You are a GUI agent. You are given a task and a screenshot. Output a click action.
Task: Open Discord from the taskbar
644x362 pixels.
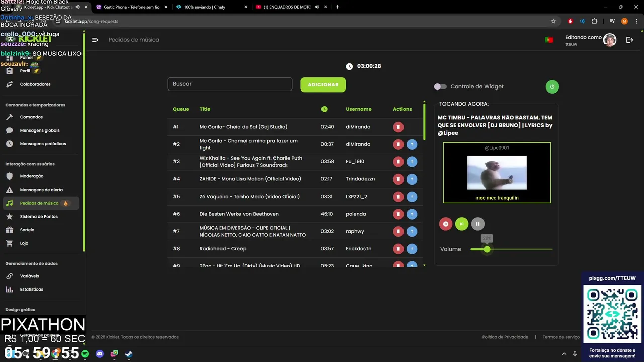[100, 354]
